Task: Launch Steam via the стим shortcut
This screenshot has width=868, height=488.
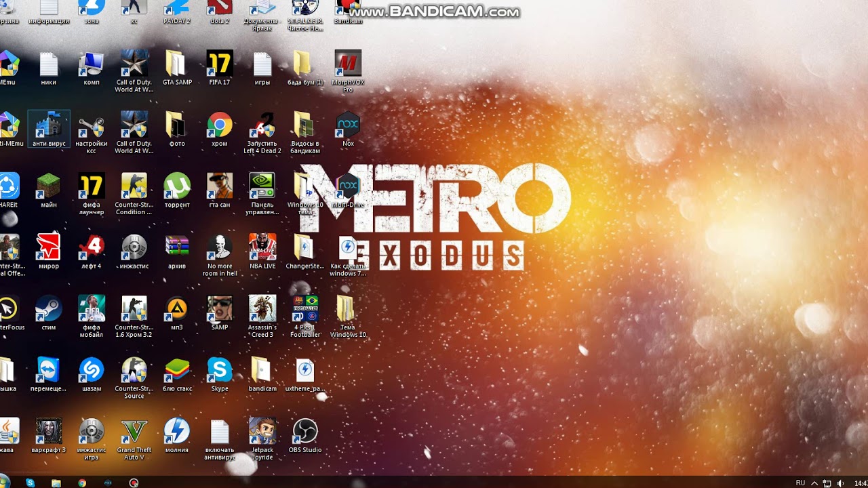Action: point(49,314)
